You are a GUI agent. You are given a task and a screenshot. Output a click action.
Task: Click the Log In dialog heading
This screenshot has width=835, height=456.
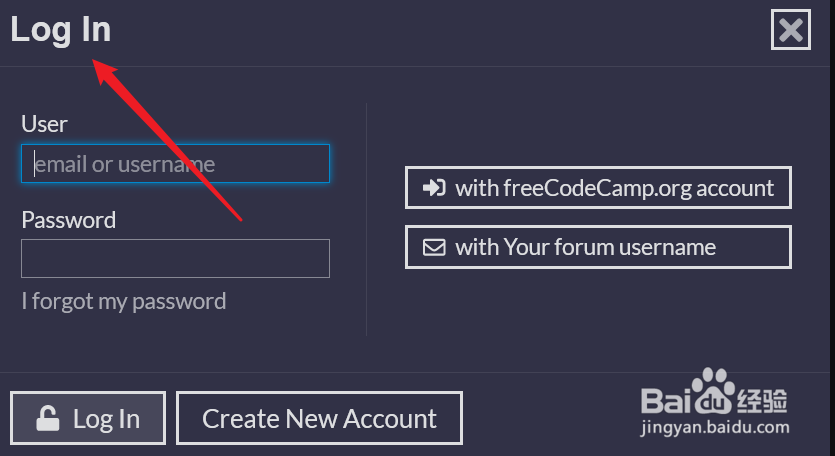tap(61, 29)
